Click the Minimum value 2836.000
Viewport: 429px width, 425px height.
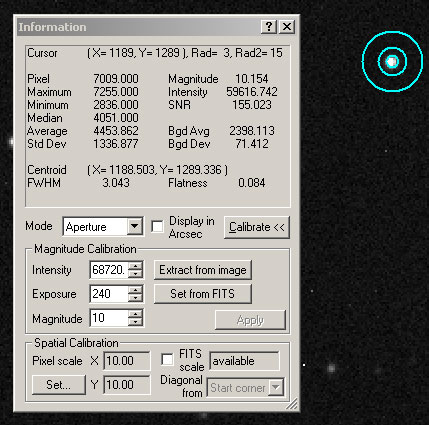tap(116, 105)
